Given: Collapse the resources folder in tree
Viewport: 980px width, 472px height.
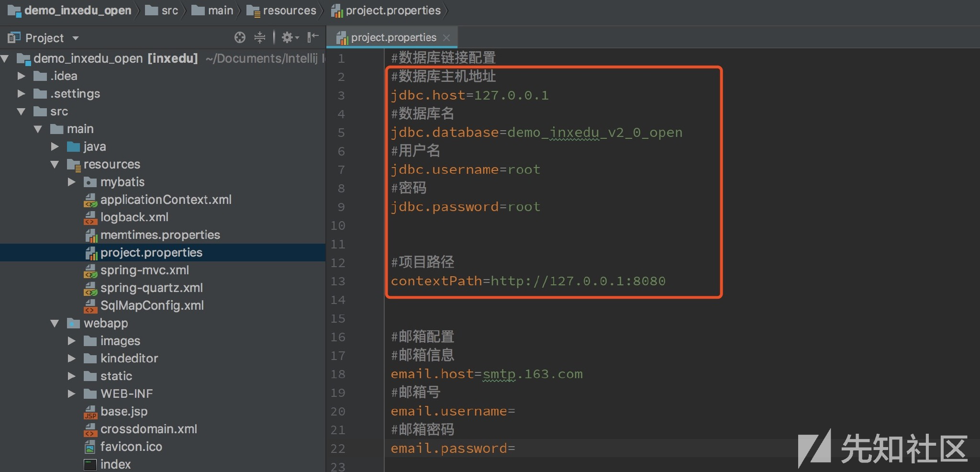Looking at the screenshot, I should [55, 164].
